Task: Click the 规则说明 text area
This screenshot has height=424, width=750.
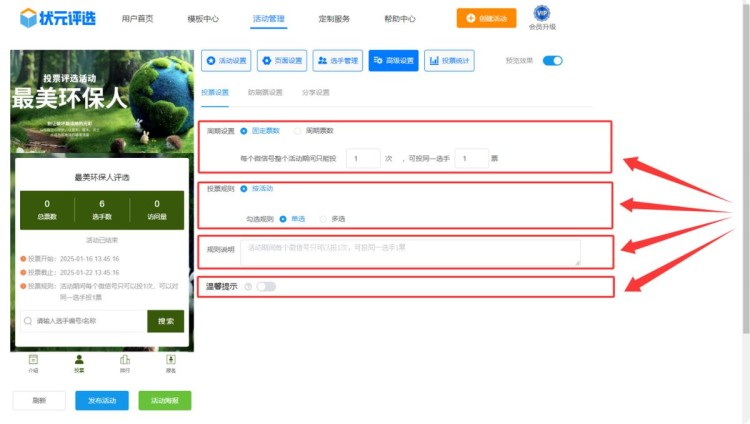Action: click(x=410, y=252)
